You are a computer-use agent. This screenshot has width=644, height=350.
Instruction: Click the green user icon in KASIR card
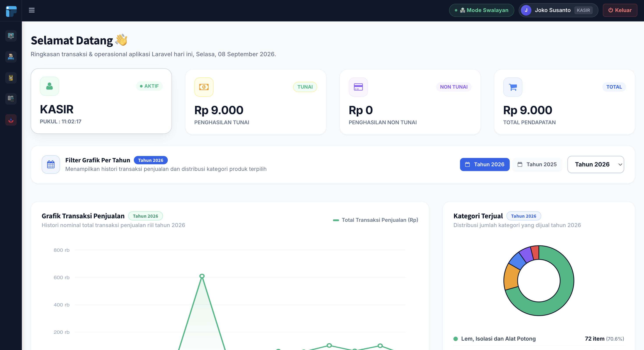(50, 86)
